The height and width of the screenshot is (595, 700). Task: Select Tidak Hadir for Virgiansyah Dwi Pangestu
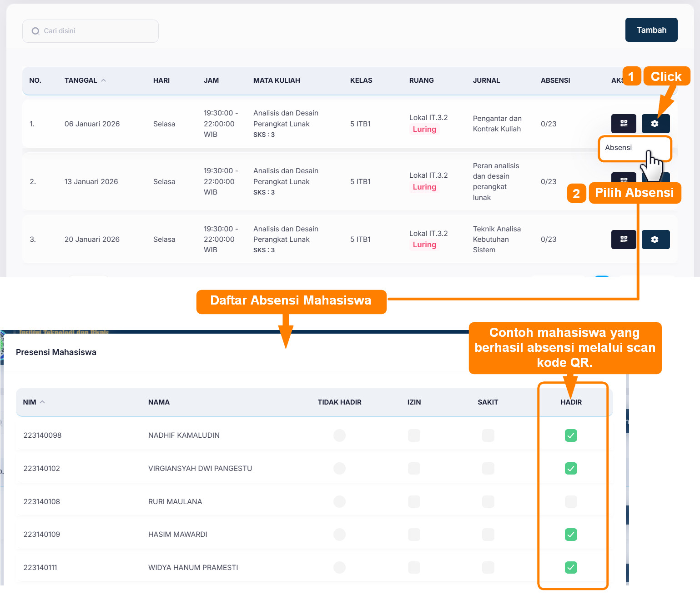[x=339, y=469]
